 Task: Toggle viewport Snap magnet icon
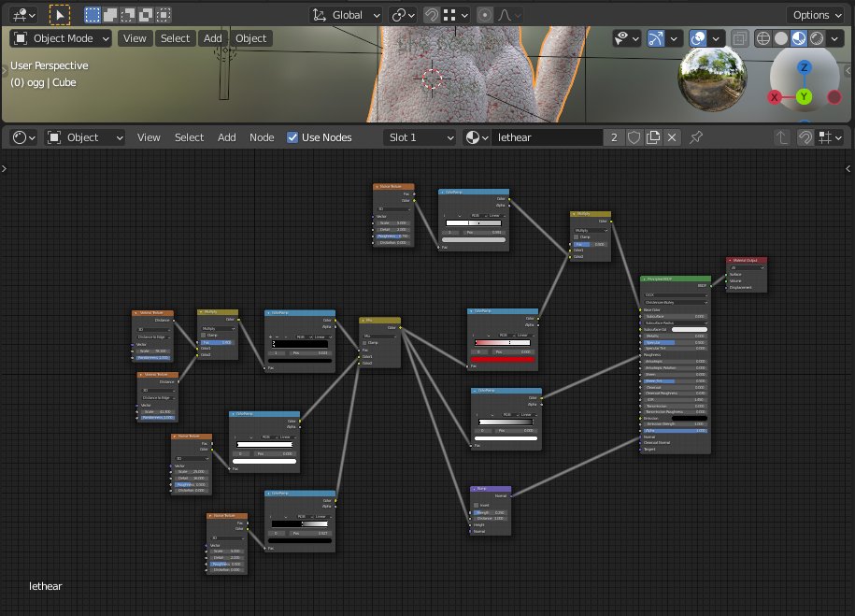coord(432,15)
